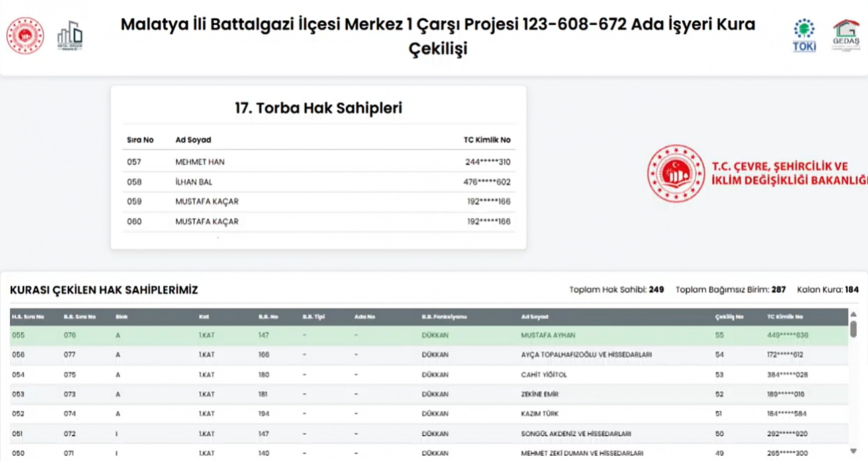Click the gray buildings logo in header
The width and height of the screenshot is (868, 461).
point(70,36)
